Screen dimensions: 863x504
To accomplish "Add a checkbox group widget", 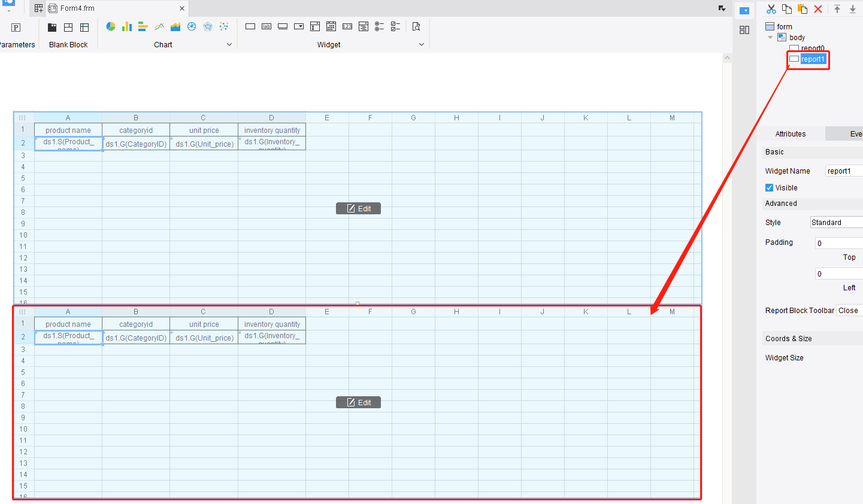I will (395, 26).
